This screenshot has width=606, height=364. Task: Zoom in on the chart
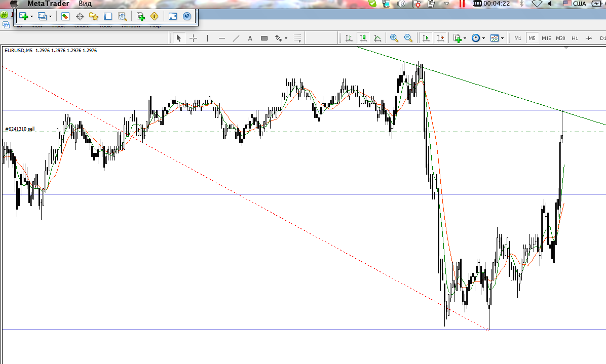coord(394,38)
